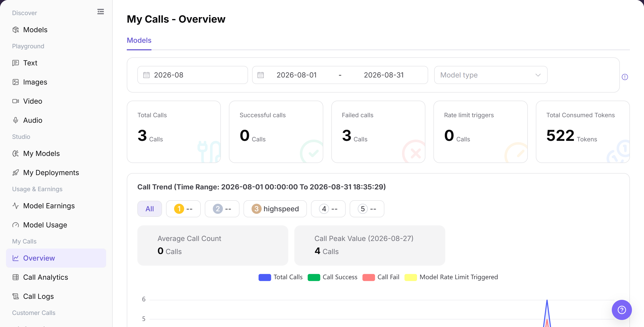Open Call Analytics page

pos(56,277)
